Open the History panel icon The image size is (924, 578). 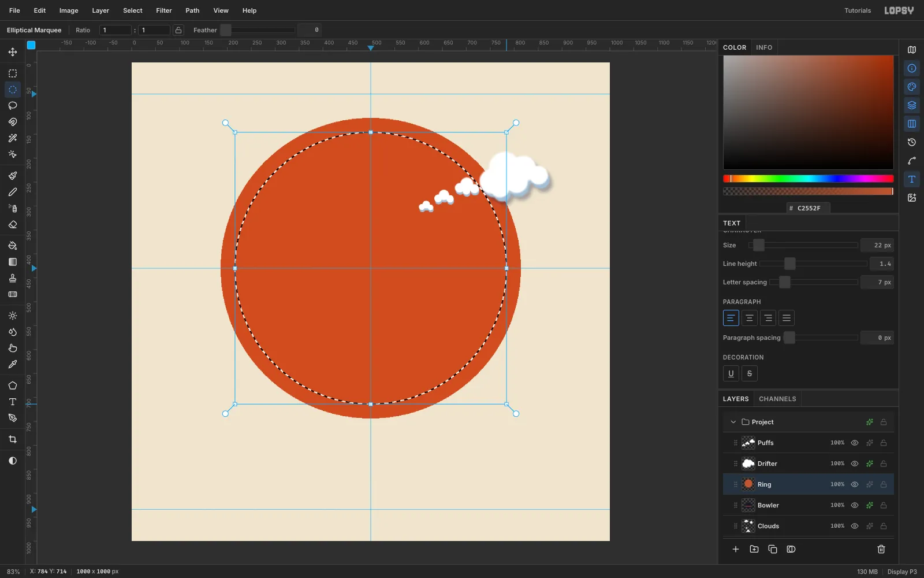912,142
